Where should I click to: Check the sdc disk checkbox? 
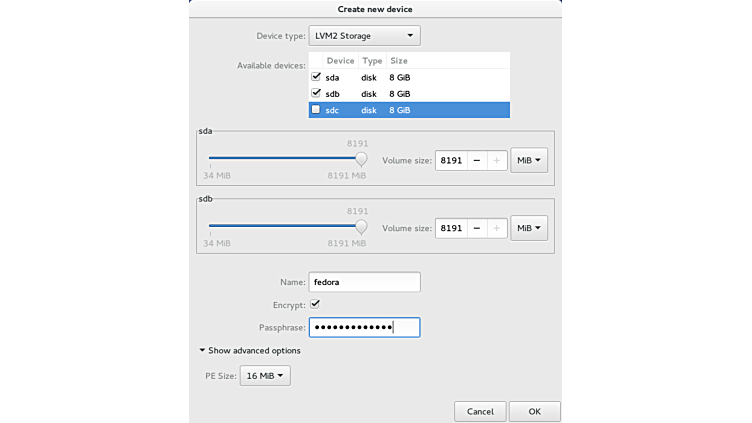tap(317, 110)
